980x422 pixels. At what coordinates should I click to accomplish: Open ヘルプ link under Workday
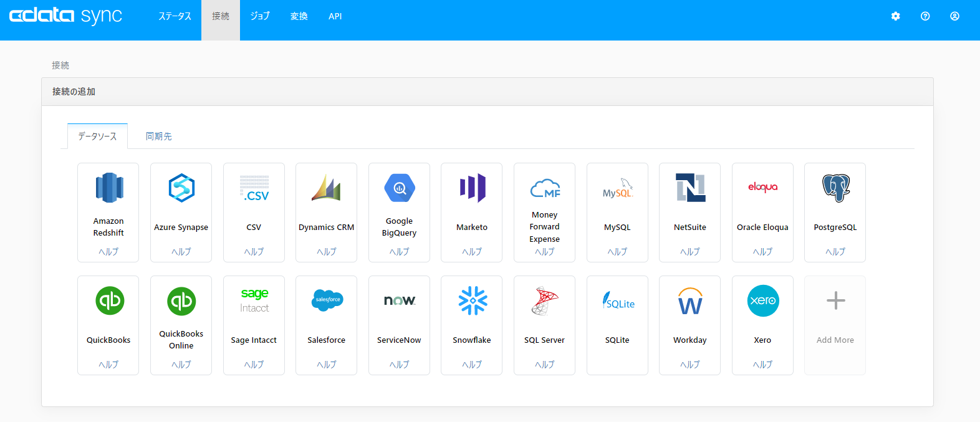coord(690,365)
